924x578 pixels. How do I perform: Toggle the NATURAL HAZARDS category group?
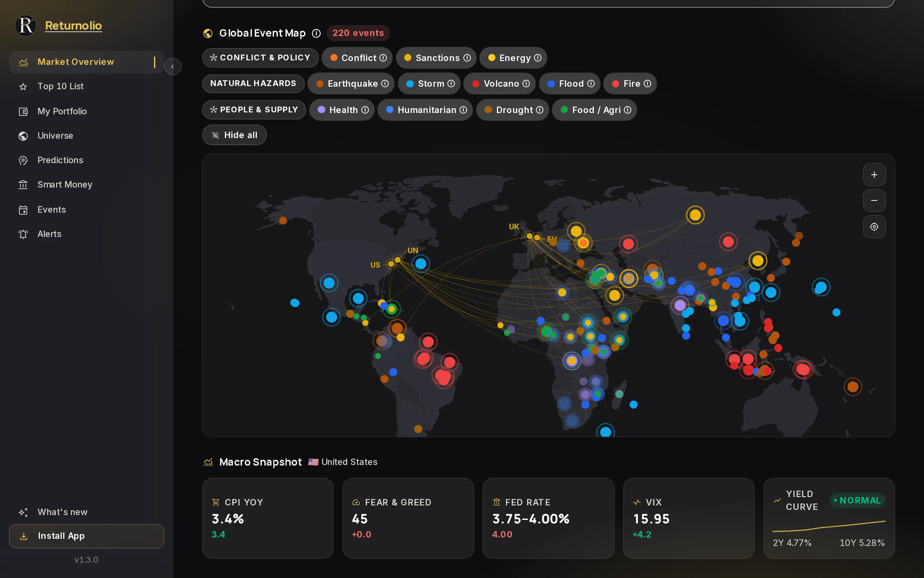point(253,83)
